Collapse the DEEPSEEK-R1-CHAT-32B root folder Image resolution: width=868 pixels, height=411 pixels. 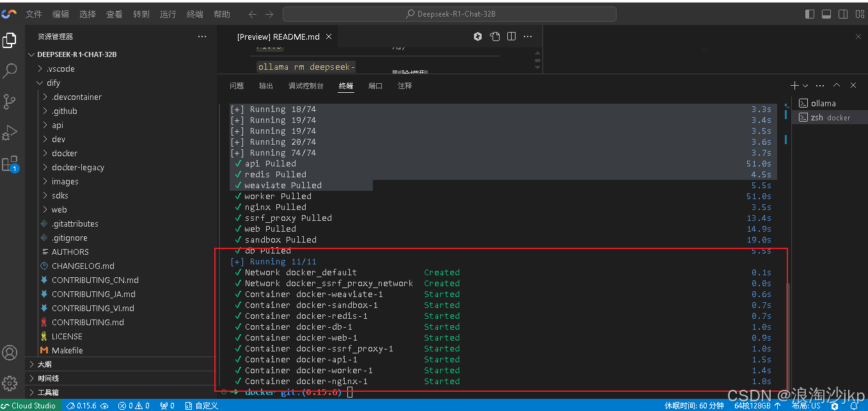tap(121, 54)
